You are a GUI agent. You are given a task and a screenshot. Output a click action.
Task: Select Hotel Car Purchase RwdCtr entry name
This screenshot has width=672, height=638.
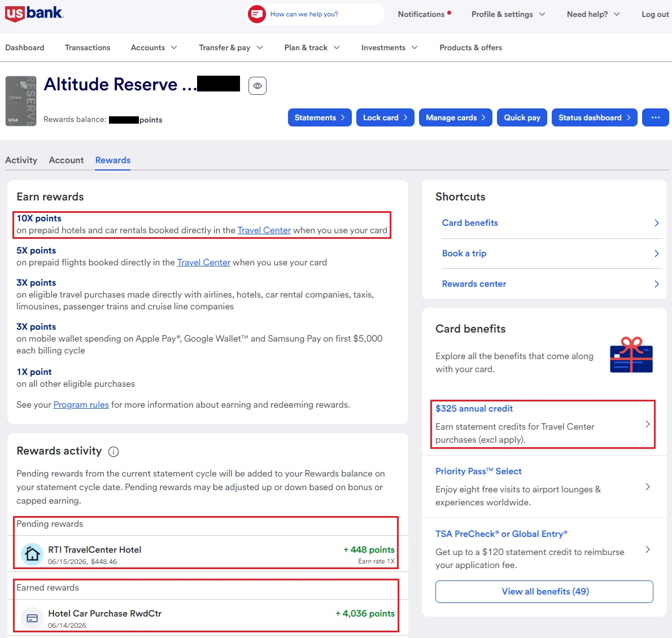[x=104, y=613]
